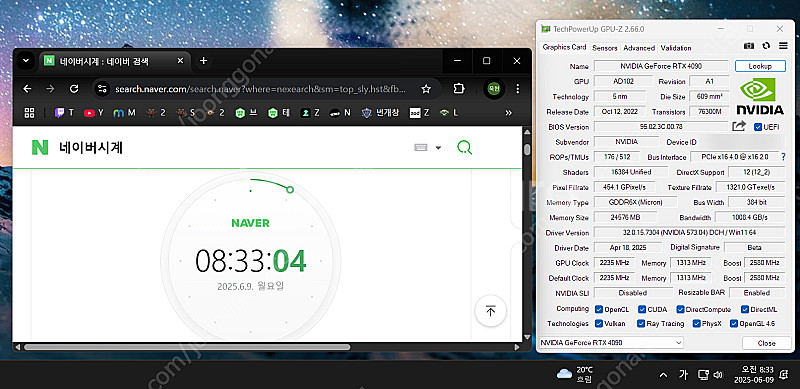
Task: Open the 번개장 bookmark
Action: pos(381,113)
